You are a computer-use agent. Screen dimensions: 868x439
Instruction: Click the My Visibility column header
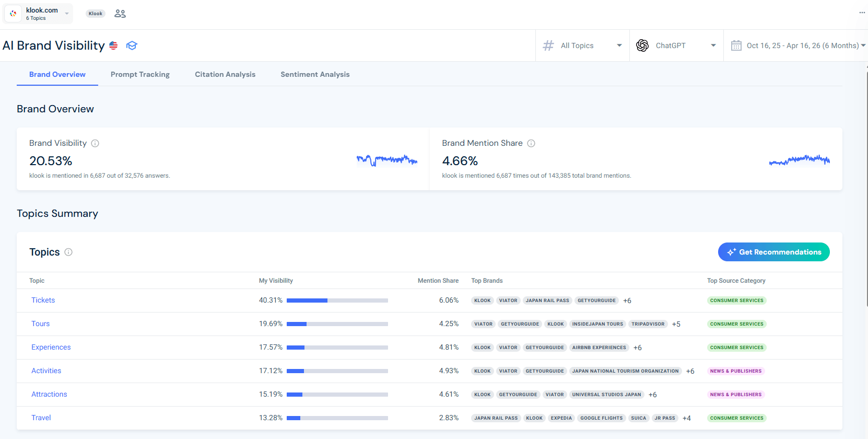click(276, 281)
